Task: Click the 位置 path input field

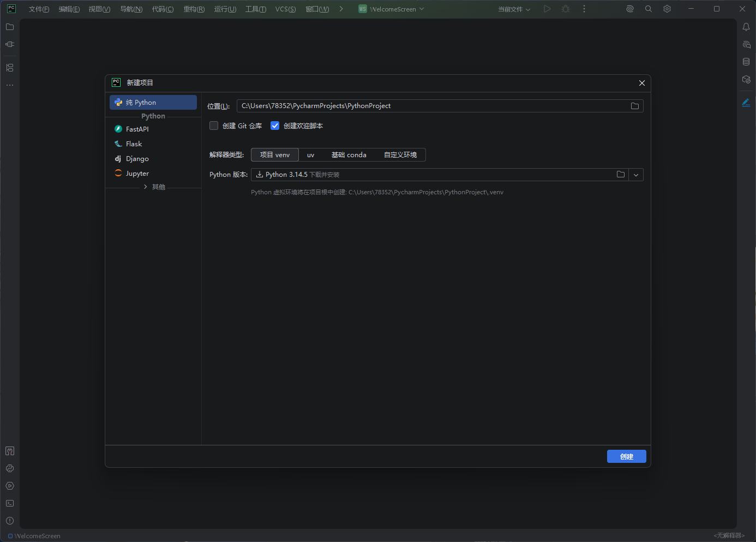Action: pyautogui.click(x=440, y=106)
